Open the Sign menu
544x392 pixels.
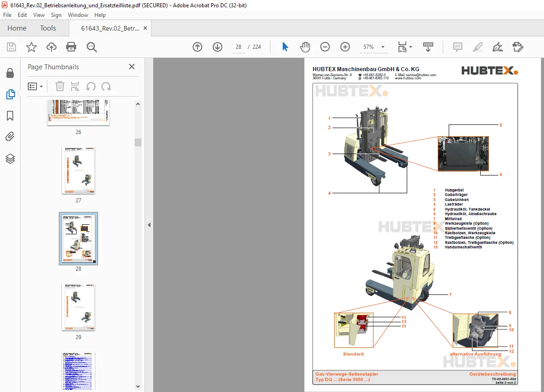(56, 15)
